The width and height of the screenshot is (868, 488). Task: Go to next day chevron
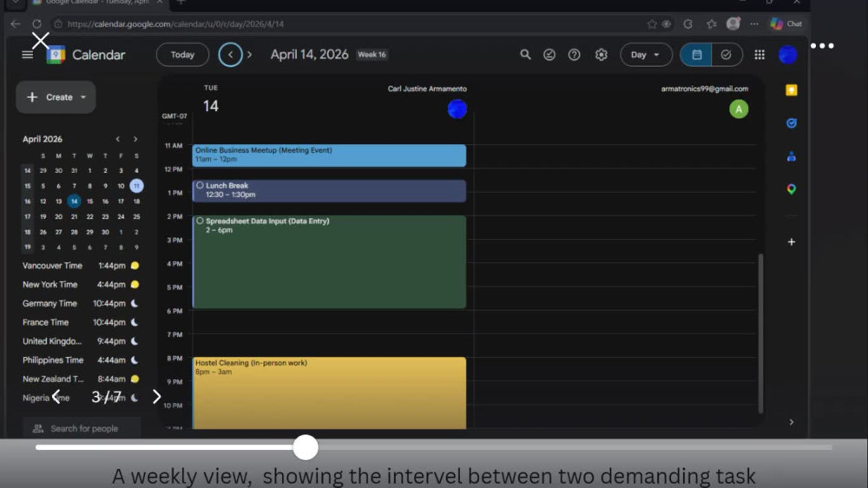[x=250, y=55]
